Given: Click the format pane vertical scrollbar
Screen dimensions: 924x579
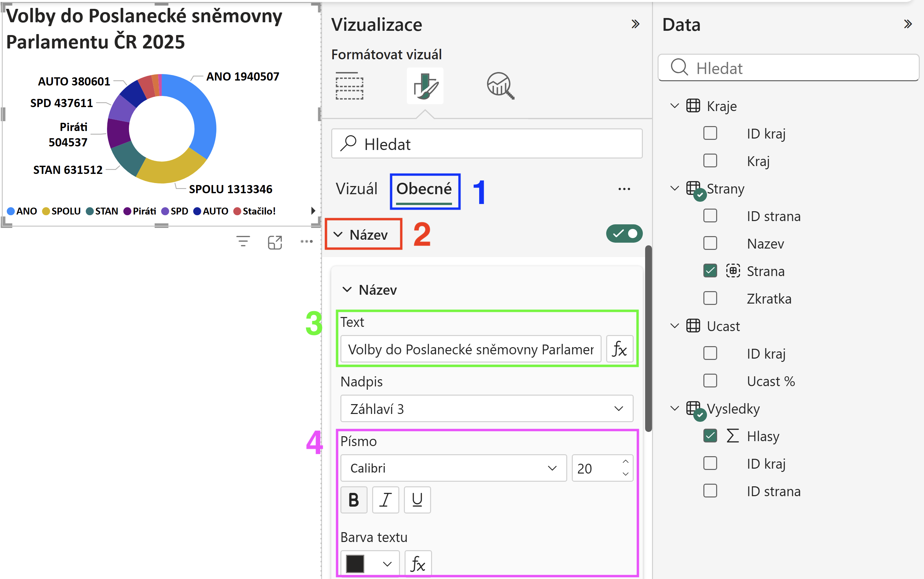Looking at the screenshot, I should [x=648, y=339].
